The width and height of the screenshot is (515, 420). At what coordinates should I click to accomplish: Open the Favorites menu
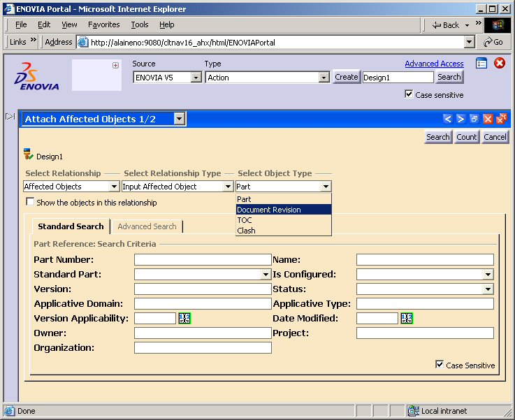104,24
